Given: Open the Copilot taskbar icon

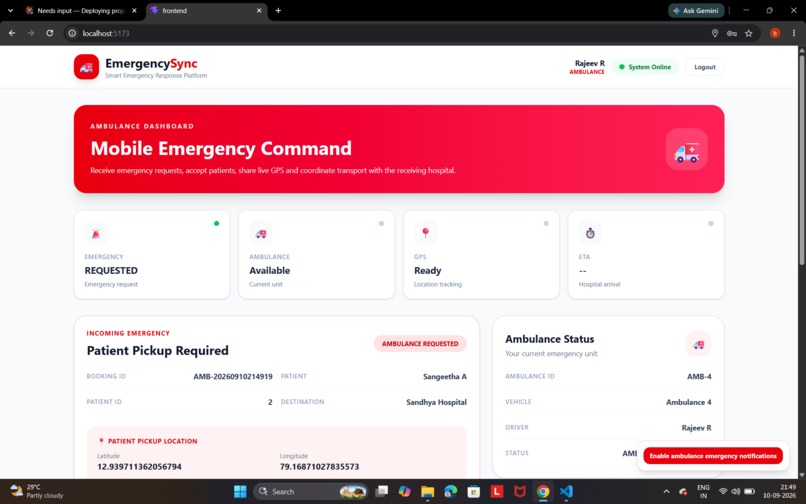Looking at the screenshot, I should tap(405, 492).
